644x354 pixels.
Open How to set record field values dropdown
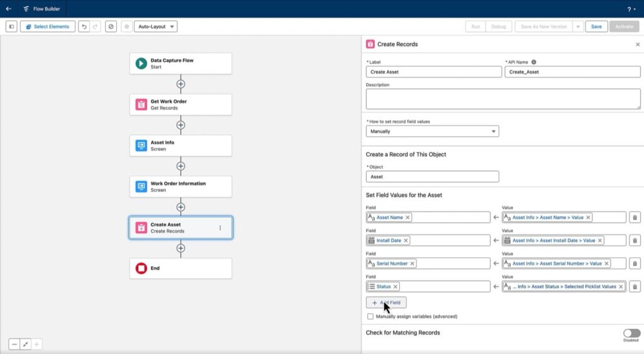coord(432,131)
